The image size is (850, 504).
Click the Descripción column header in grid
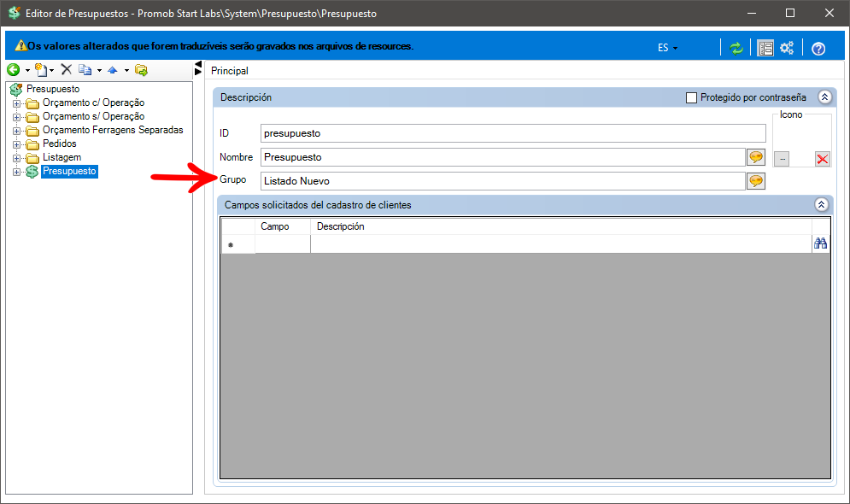560,226
